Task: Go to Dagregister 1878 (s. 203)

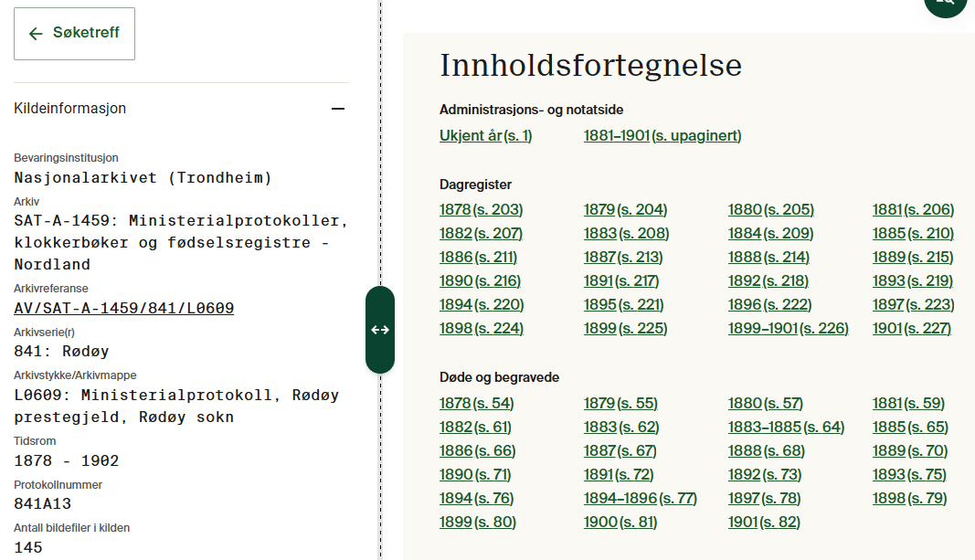Action: click(x=481, y=210)
